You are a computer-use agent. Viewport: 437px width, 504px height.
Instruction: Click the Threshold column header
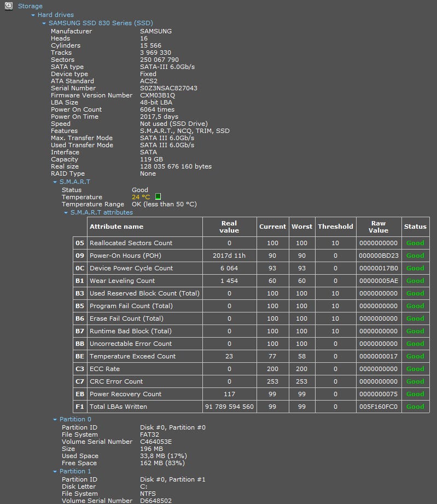tap(335, 227)
